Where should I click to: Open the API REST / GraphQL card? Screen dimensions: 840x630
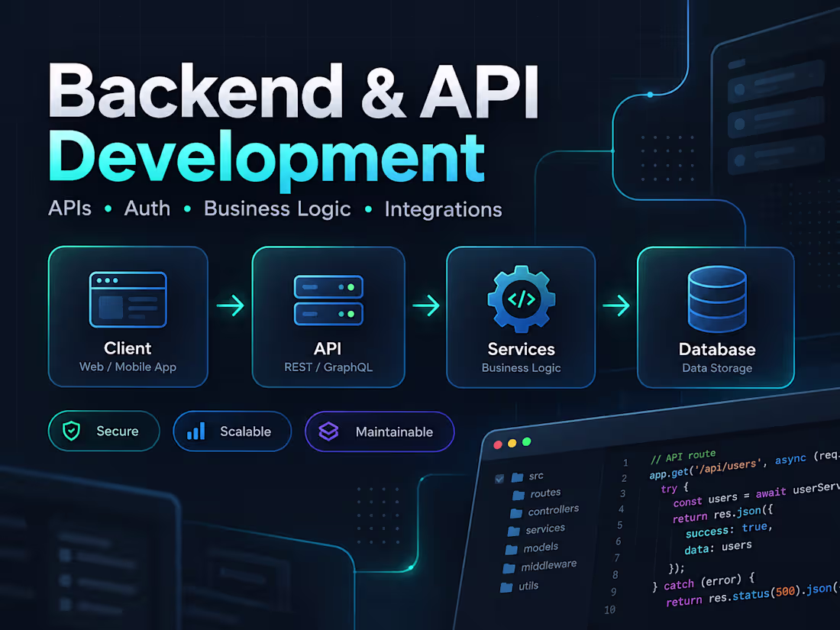point(328,317)
